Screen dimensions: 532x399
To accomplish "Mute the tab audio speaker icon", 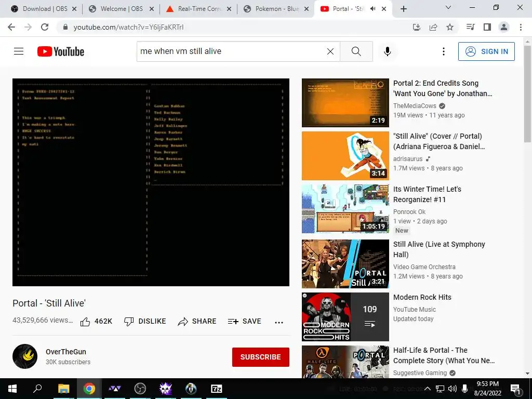I will coord(373,9).
